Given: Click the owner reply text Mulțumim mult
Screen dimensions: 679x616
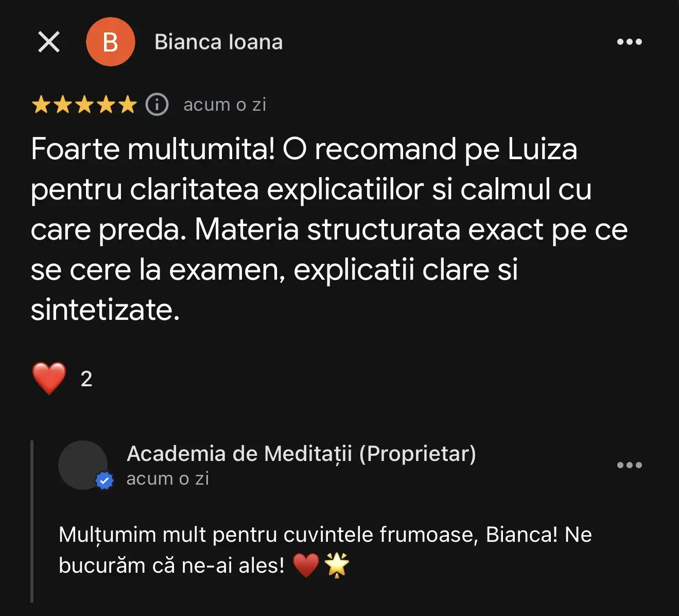Looking at the screenshot, I should point(325,550).
